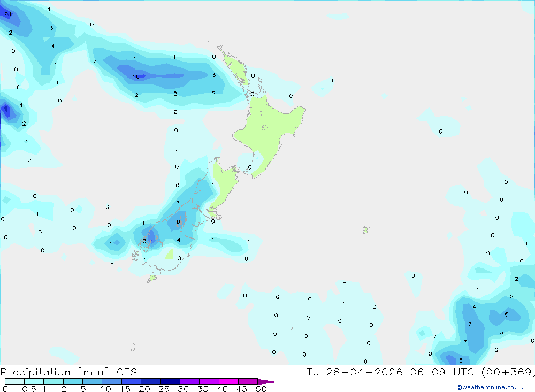This screenshot has height=392, width=535.
Task: Click the '20' legend scale label
Action: pyautogui.click(x=144, y=389)
